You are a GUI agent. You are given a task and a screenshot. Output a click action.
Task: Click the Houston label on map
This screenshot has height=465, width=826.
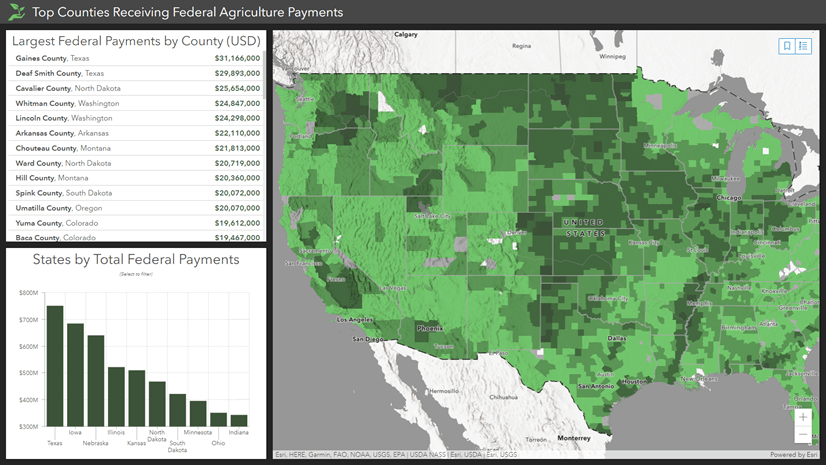(634, 381)
